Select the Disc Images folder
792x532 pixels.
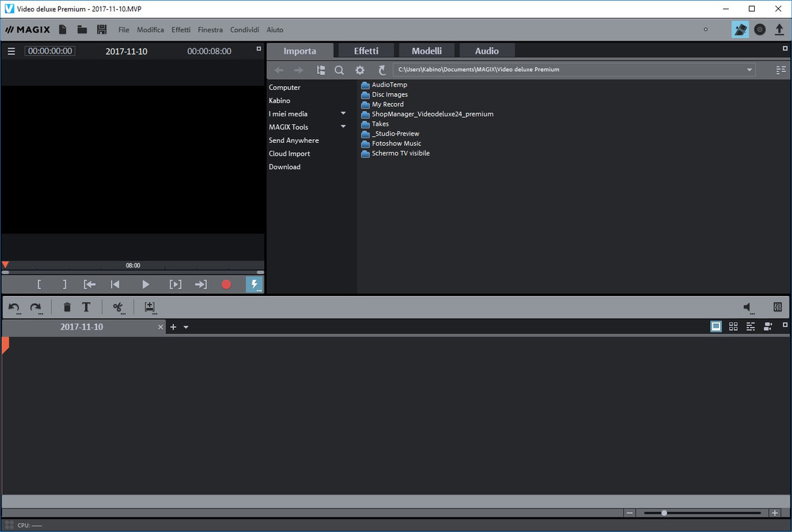click(x=385, y=94)
